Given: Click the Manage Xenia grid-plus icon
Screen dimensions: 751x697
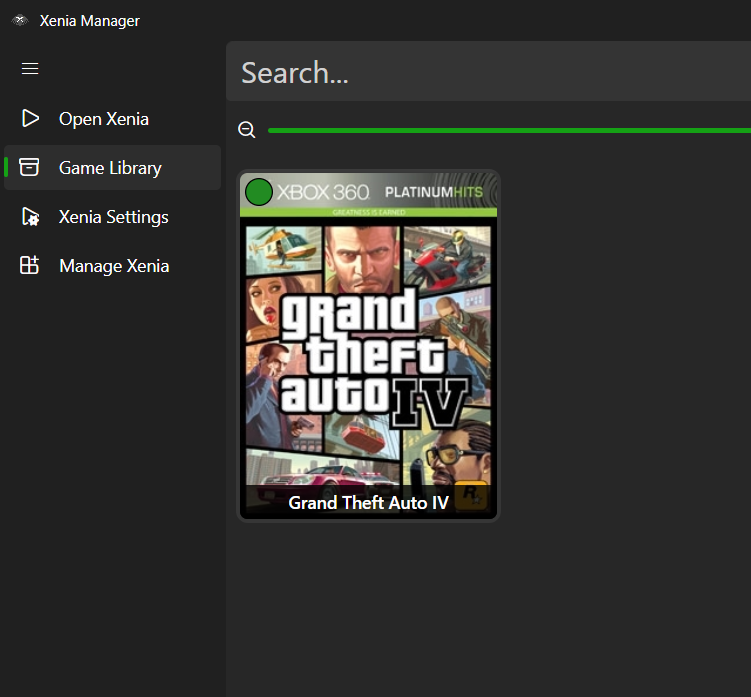Looking at the screenshot, I should [29, 265].
